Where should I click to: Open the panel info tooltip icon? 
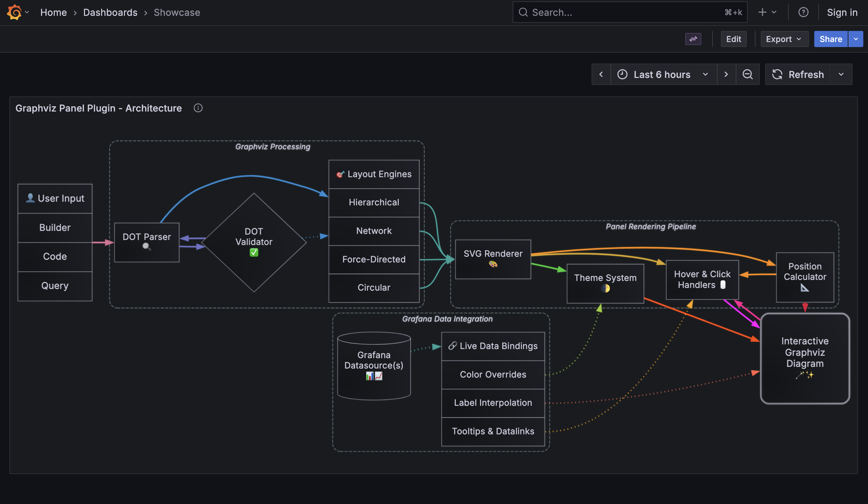(198, 108)
